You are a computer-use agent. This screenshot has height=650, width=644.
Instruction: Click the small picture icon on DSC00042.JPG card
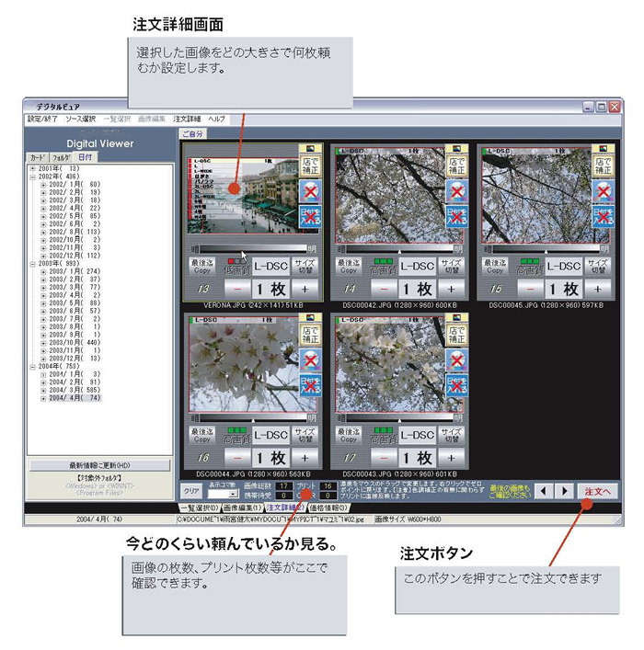456,148
